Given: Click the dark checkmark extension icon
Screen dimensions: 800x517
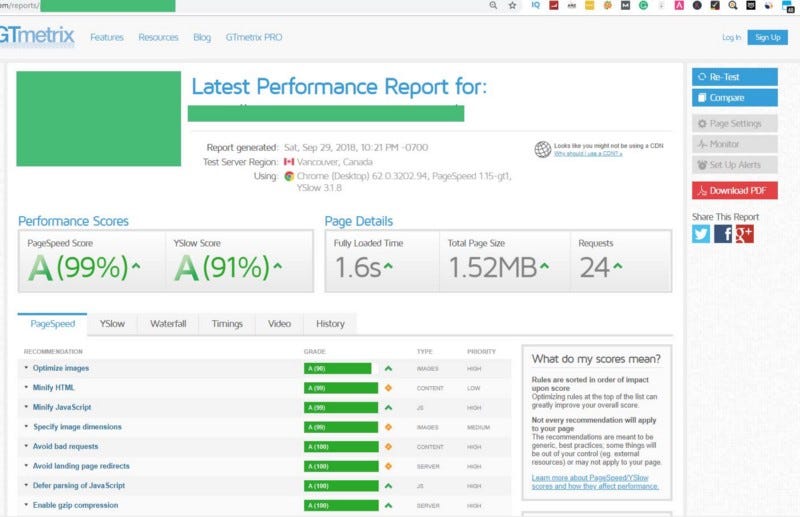Looking at the screenshot, I should [715, 5].
